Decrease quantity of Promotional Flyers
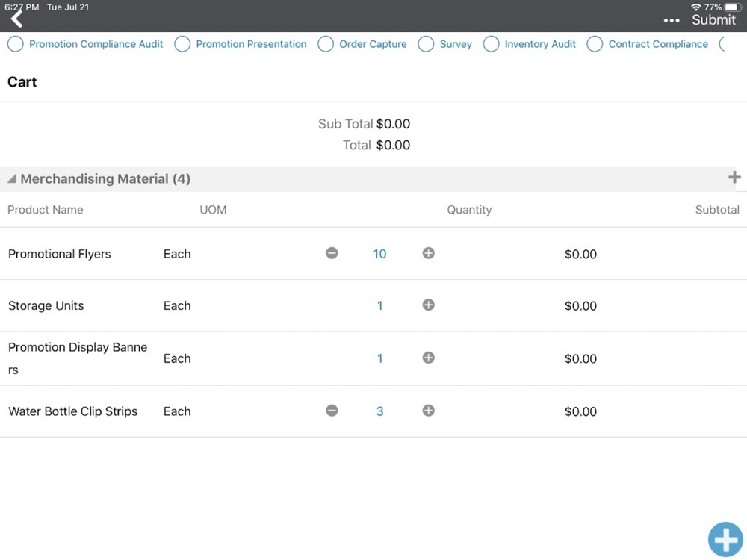Screen dimensions: 747x560 (x=332, y=253)
